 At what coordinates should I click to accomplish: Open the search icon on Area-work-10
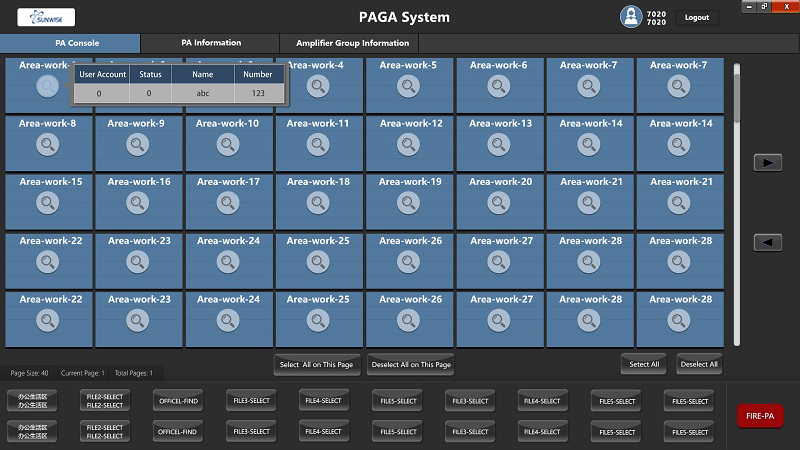(x=227, y=145)
